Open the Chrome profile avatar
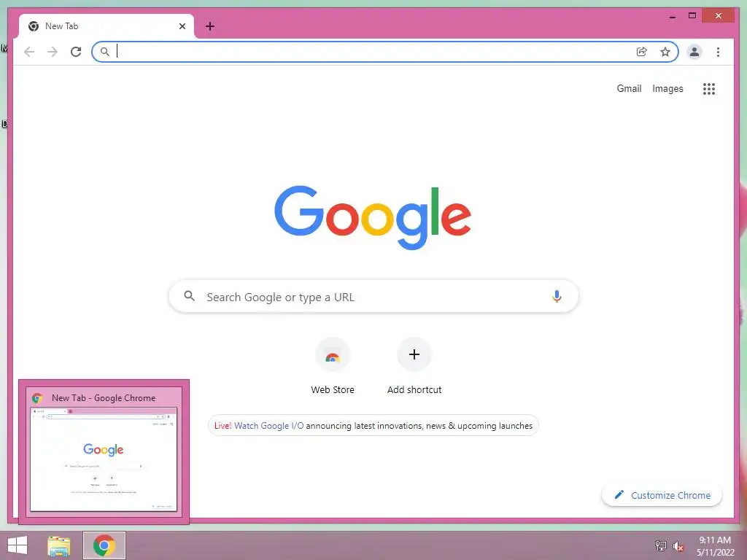This screenshot has height=560, width=747. 694,52
